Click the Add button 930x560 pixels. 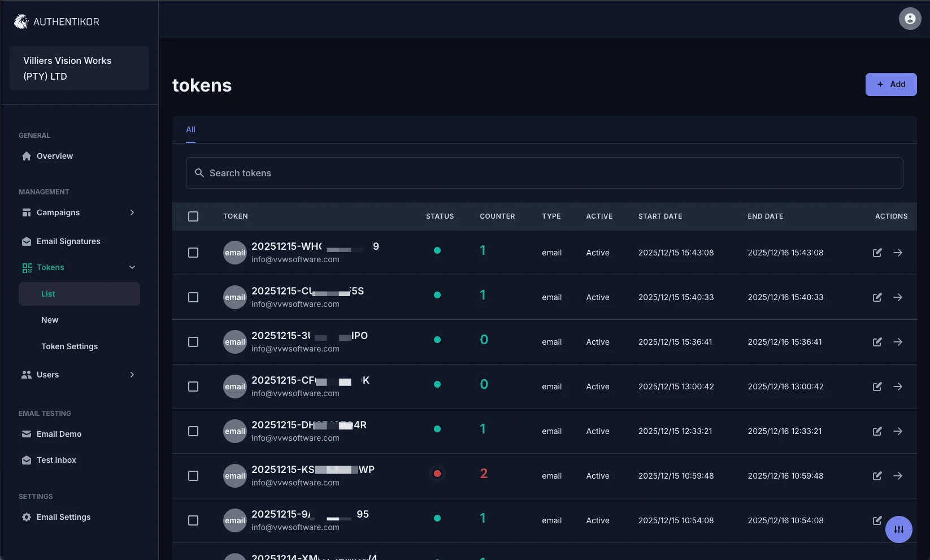point(891,84)
